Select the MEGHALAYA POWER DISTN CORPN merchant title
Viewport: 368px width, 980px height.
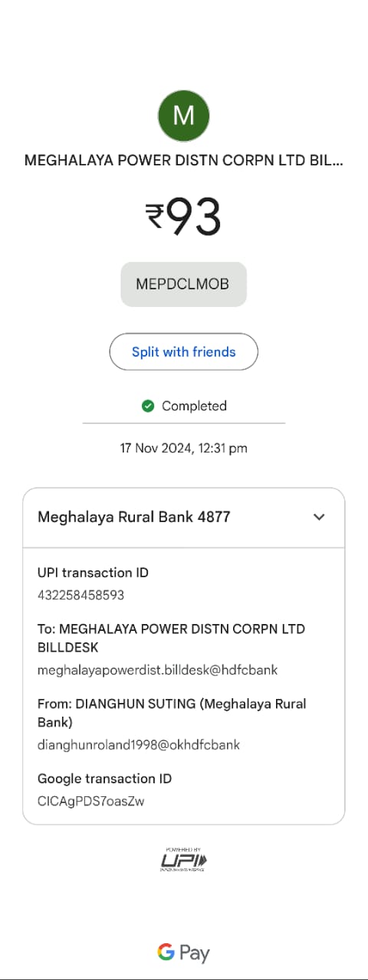pyautogui.click(x=184, y=161)
